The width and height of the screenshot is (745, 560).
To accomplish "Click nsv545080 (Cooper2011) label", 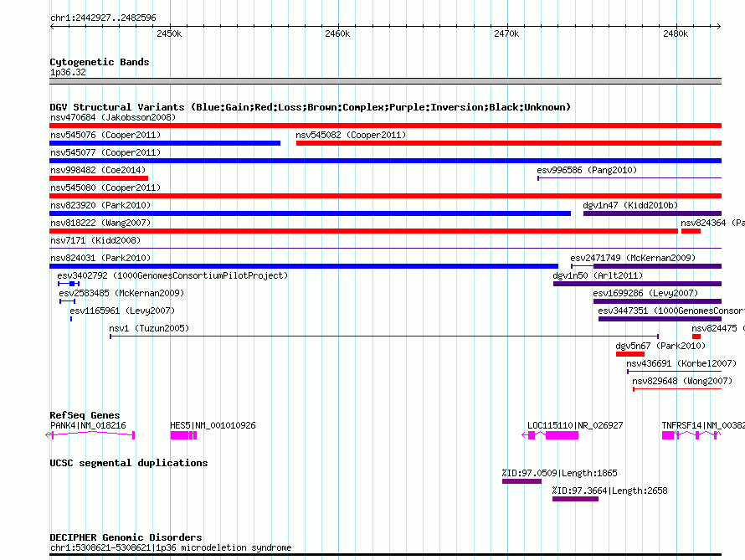I will (x=105, y=188).
